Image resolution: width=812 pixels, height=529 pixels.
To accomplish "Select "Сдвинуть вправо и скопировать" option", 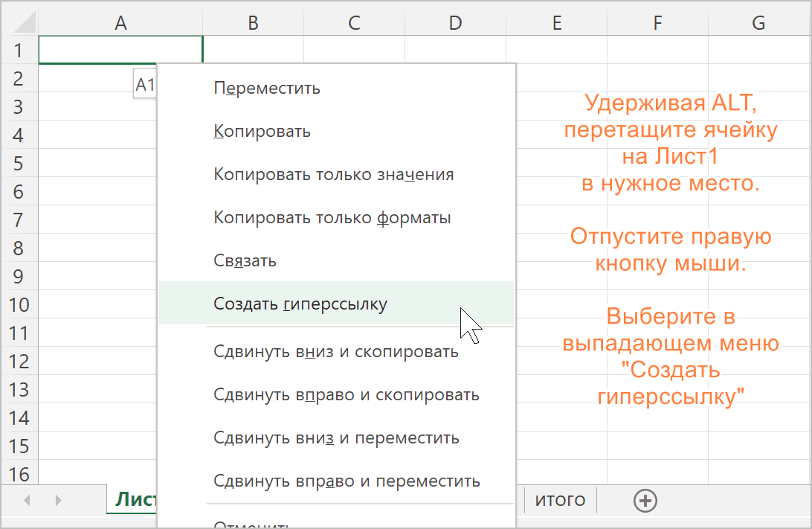I will pyautogui.click(x=346, y=394).
